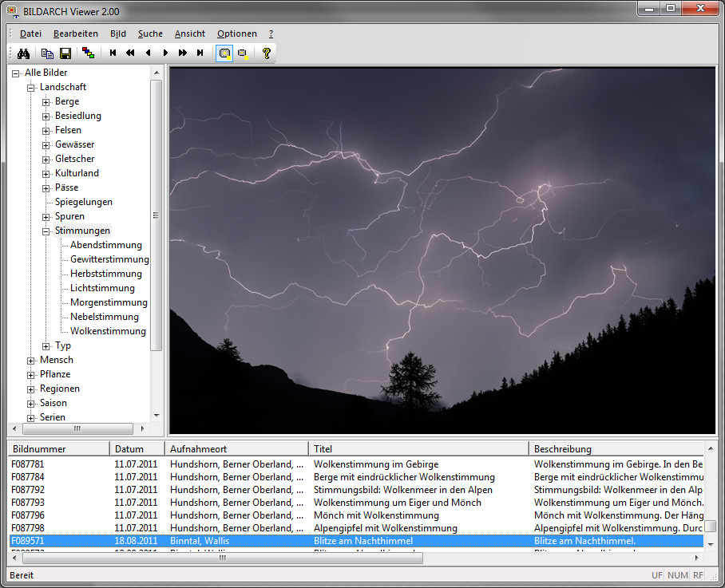Select row F087781 in image list

tap(356, 464)
